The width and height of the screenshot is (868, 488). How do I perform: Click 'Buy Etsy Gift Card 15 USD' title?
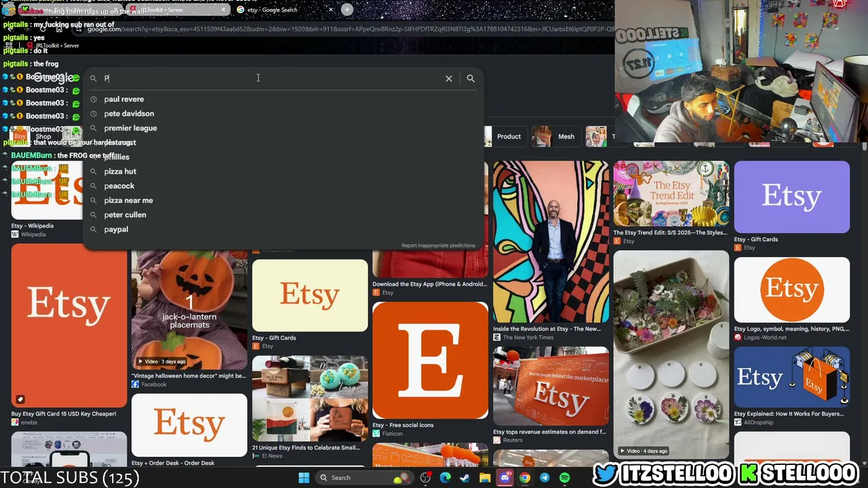(64, 413)
